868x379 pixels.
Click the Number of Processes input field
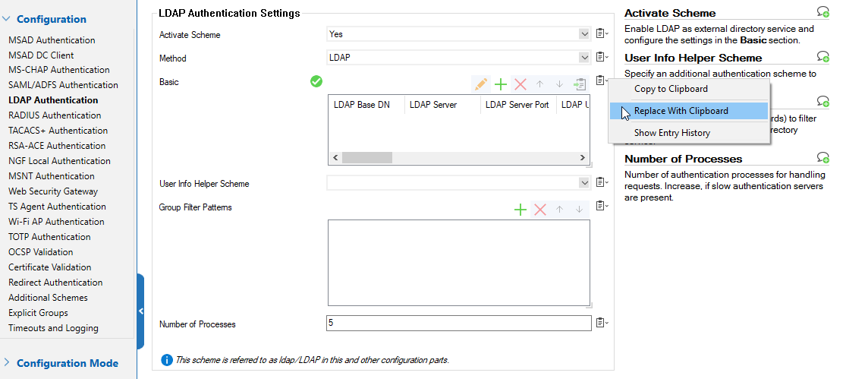tap(458, 323)
